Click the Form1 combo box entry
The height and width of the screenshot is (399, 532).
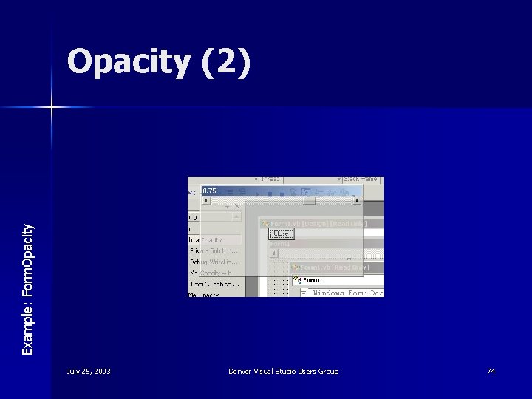[x=338, y=280]
